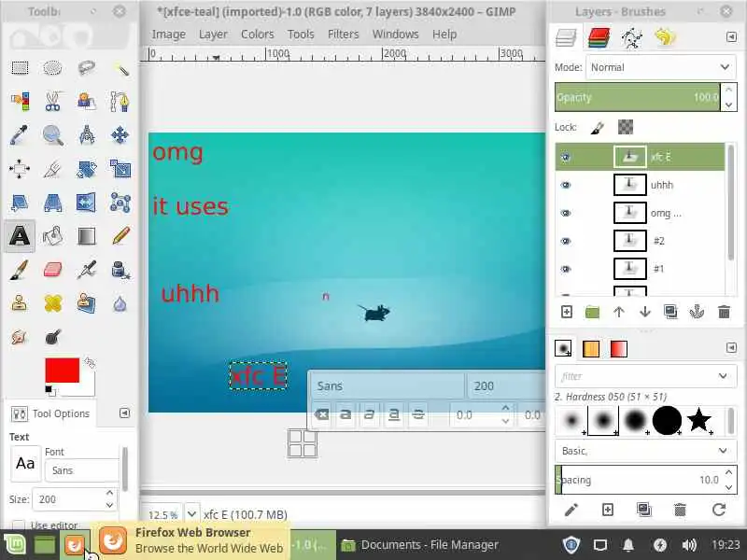Select the Free Select lasso tool
This screenshot has height=560, width=747.
86,68
